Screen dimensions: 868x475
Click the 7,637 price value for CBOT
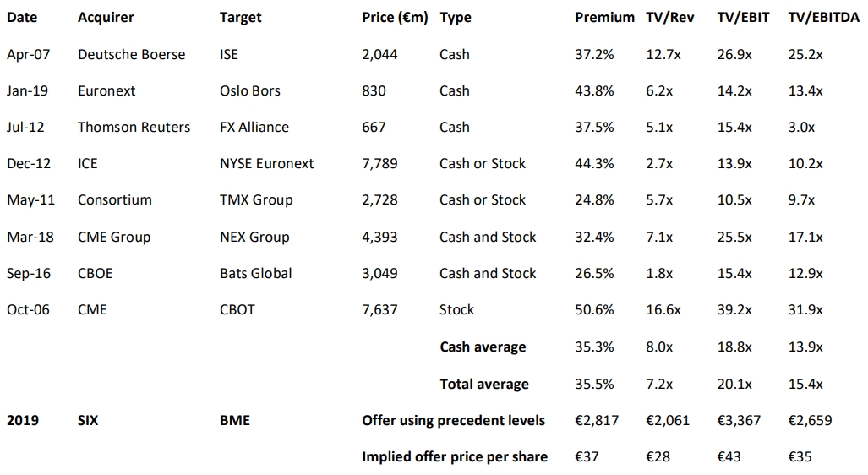pos(379,309)
